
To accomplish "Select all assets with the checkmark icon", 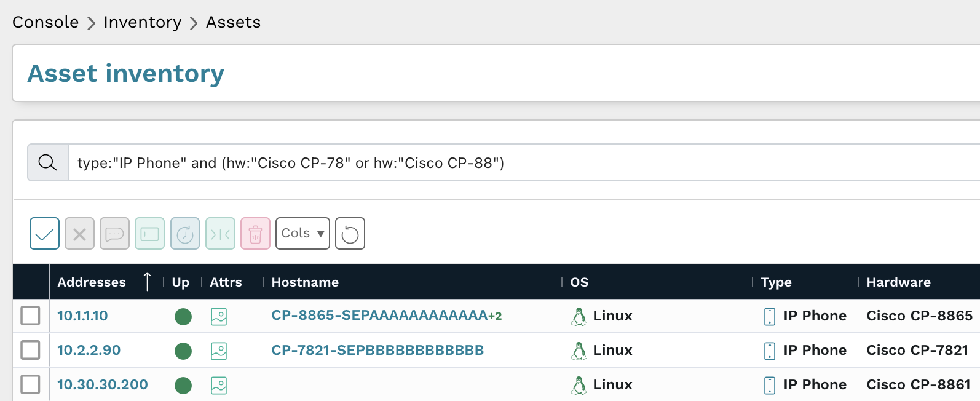I will coord(44,233).
